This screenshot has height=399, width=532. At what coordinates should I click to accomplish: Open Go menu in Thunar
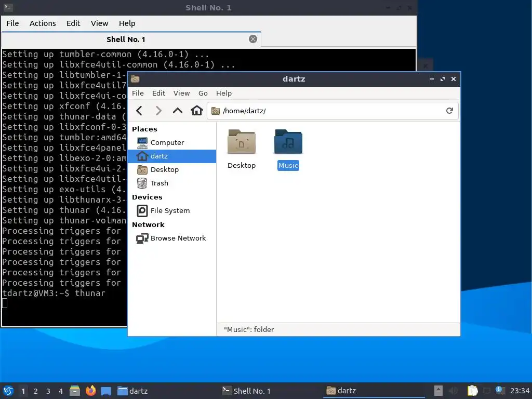coord(203,94)
